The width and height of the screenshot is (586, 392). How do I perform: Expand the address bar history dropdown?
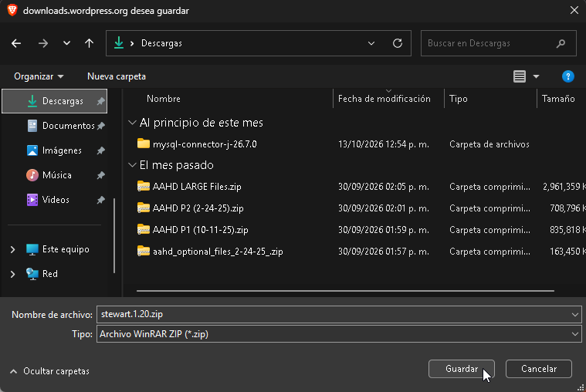pyautogui.click(x=371, y=43)
